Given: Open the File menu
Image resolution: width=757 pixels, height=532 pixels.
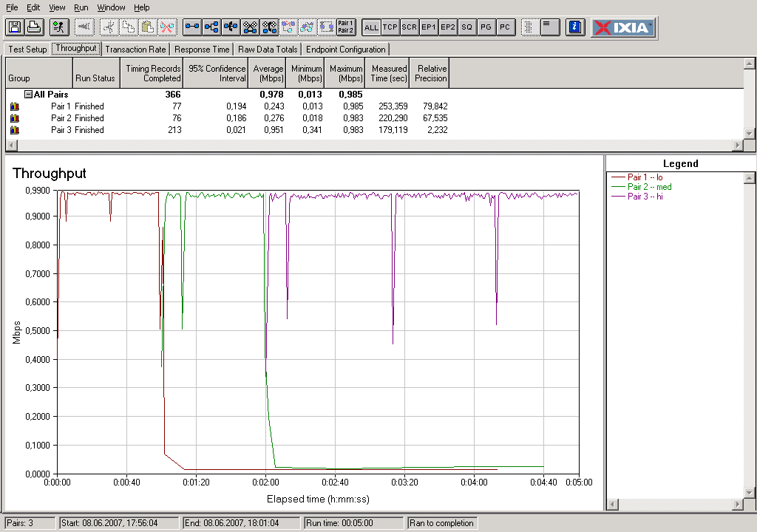Looking at the screenshot, I should [x=12, y=7].
